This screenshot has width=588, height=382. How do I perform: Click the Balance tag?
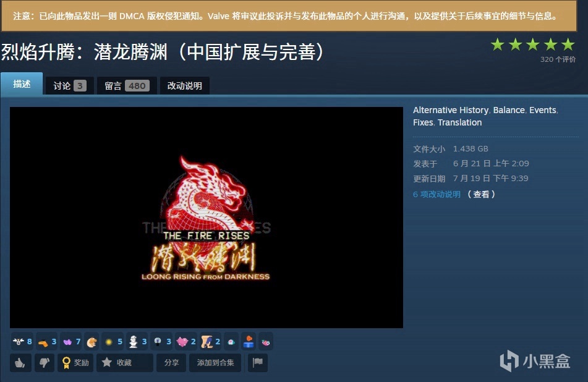tap(509, 110)
